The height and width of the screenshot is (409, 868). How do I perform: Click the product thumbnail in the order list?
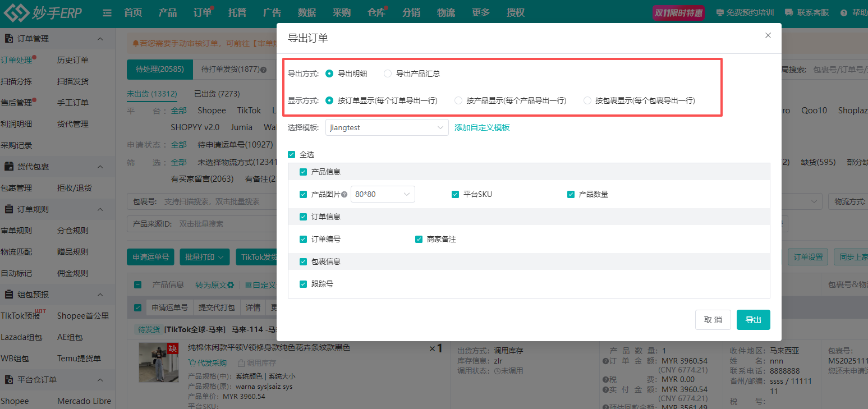[158, 362]
